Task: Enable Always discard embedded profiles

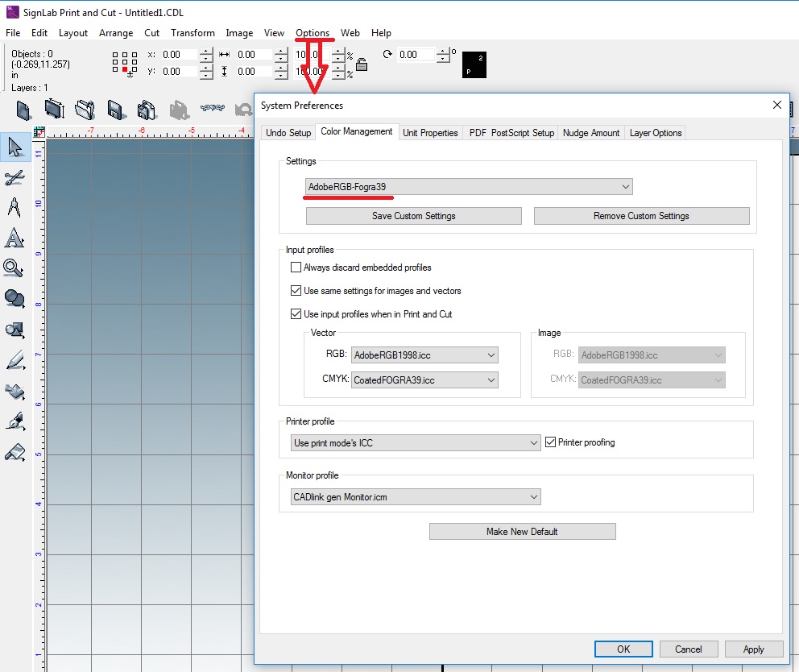Action: [x=296, y=268]
